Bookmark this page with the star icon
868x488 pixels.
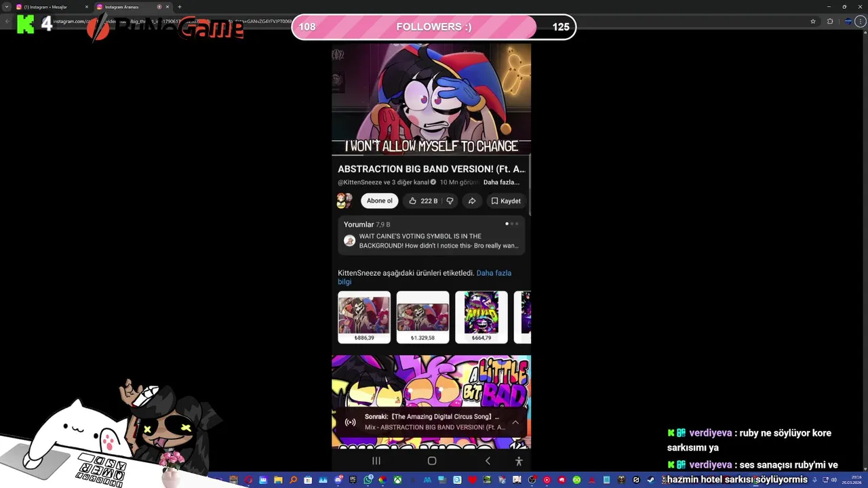tap(813, 21)
